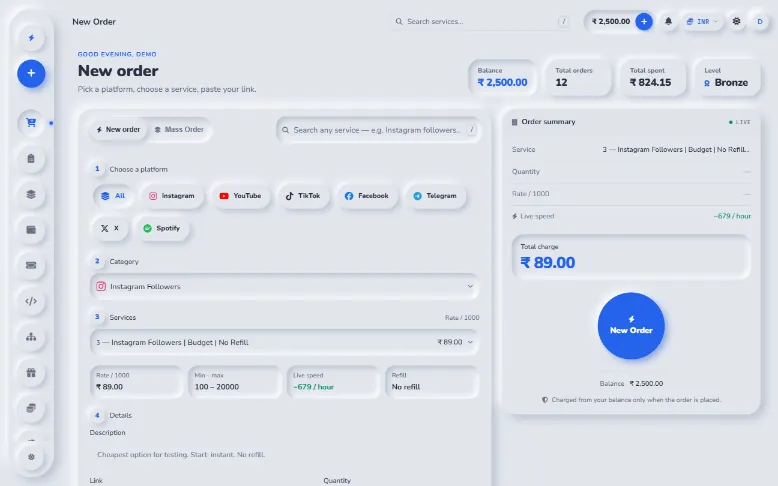Screen dimensions: 778x486
Task: Click the 'New Order' page title in top bar
Action: (94, 22)
